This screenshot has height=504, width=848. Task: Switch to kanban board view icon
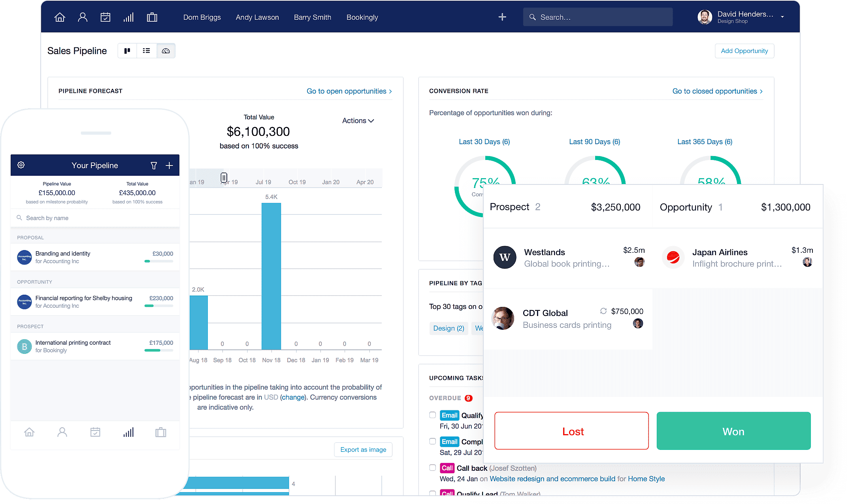pos(127,51)
